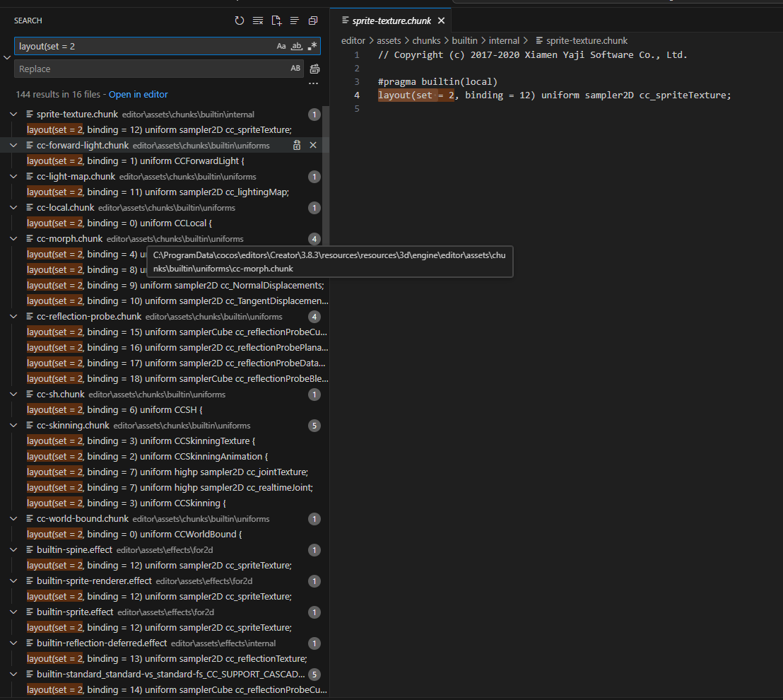This screenshot has width=783, height=700.
Task: Select match with cc_TangentDisplacements
Action: click(x=177, y=301)
